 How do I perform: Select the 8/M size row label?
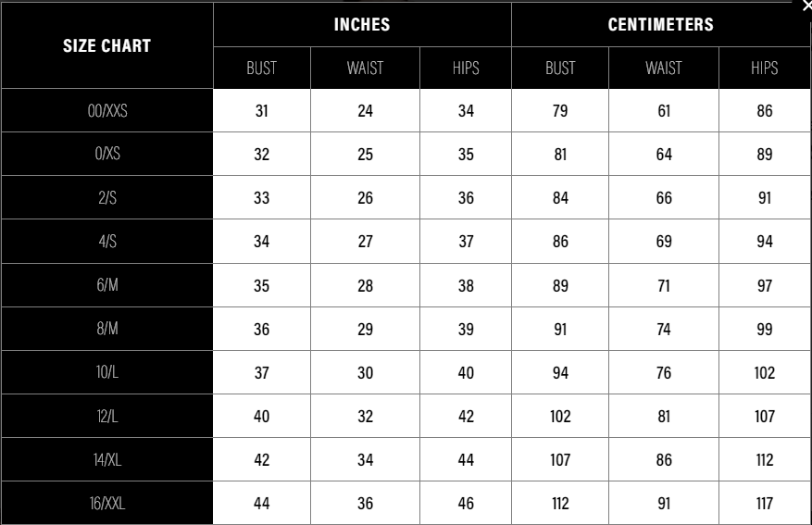coord(106,329)
